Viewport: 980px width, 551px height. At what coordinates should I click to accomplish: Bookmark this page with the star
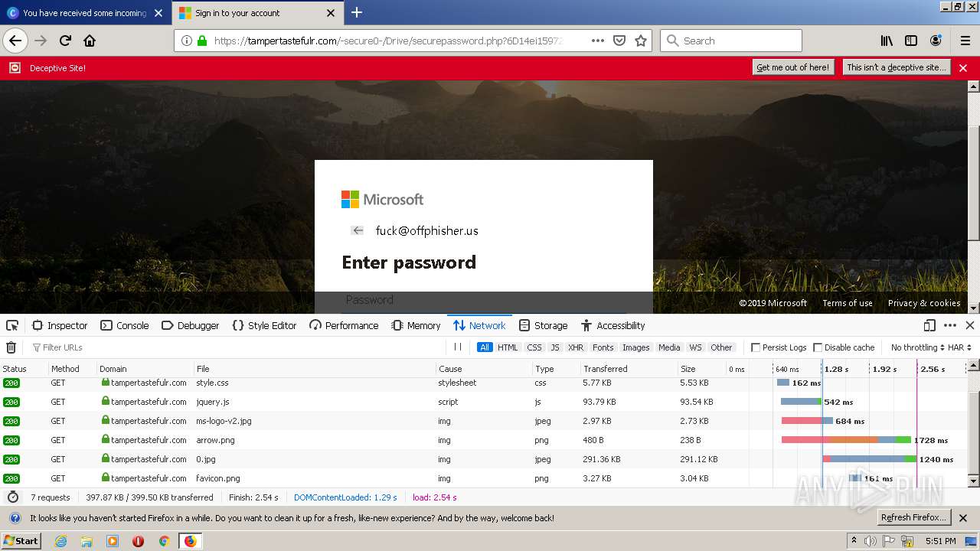tap(641, 41)
